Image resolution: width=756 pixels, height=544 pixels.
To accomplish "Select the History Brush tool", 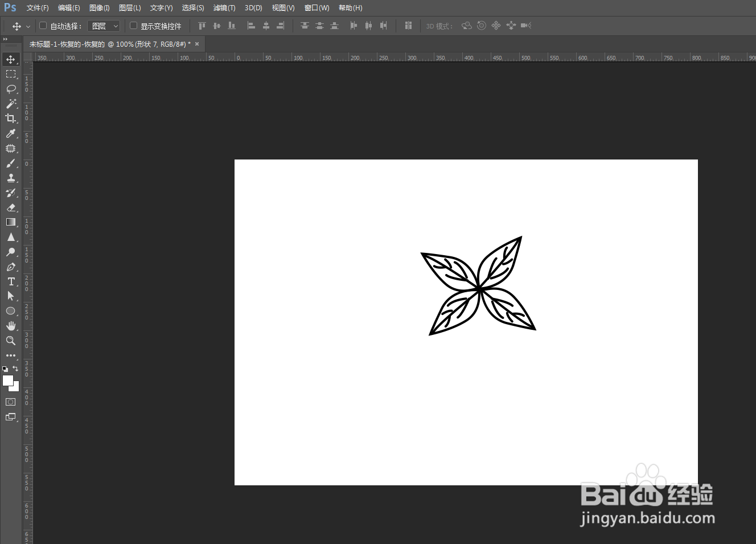I will point(11,193).
